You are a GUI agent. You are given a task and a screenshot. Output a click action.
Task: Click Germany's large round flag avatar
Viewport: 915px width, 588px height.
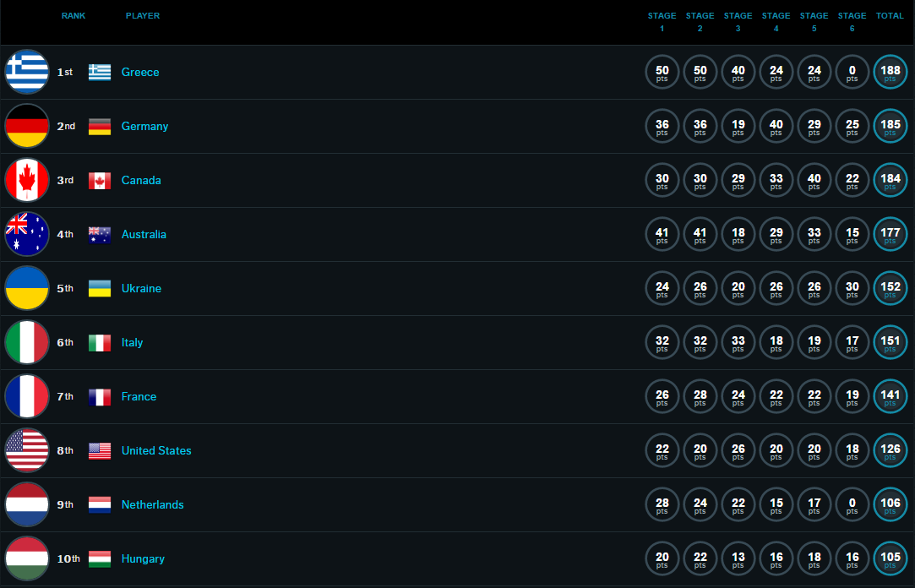tap(27, 126)
